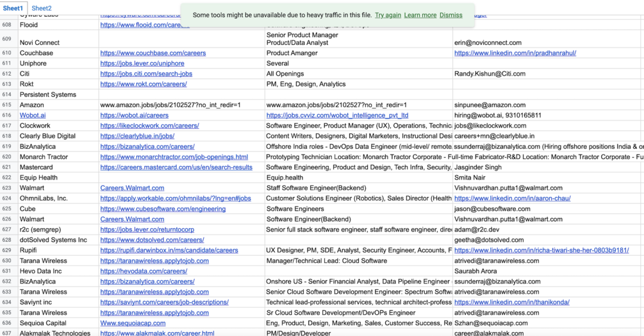Open bizanalytica careers link in row 632
Image resolution: width=644 pixels, height=336 pixels.
[x=147, y=281]
